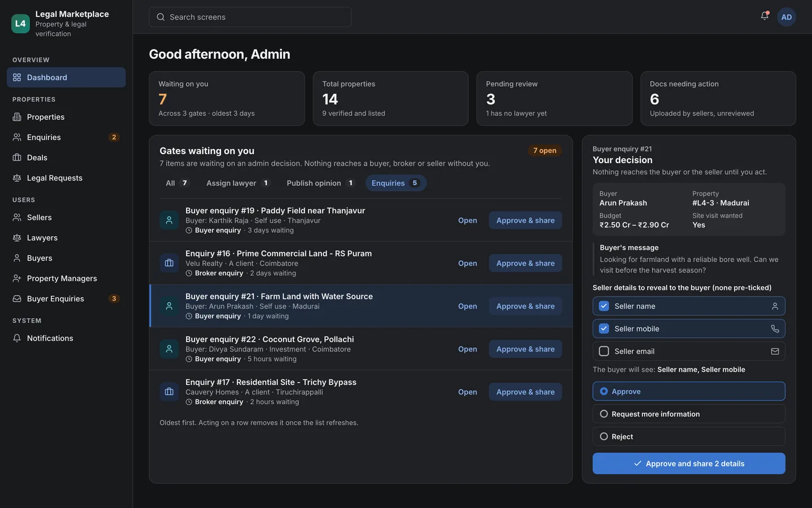The width and height of the screenshot is (812, 508).
Task: Open Legal Requests from sidebar
Action: pos(66,178)
